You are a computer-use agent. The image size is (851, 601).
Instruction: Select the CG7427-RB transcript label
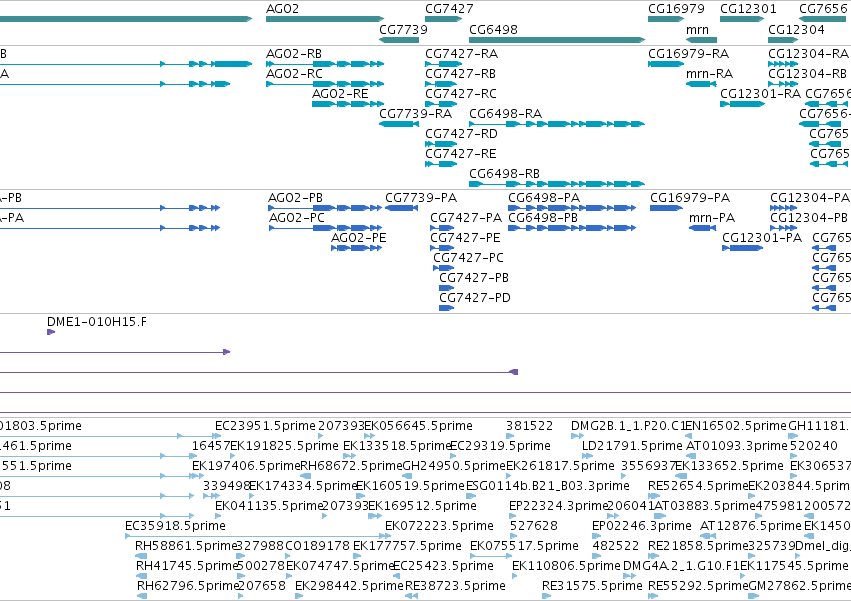point(460,74)
